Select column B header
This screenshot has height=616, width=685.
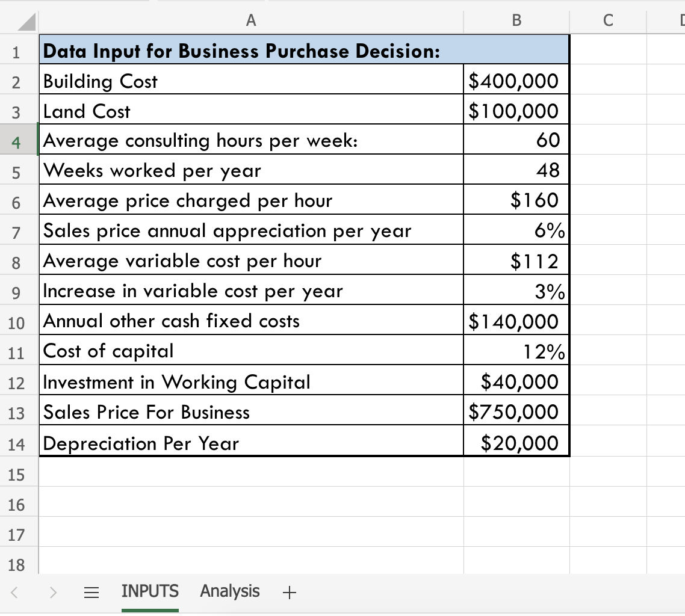coord(515,20)
